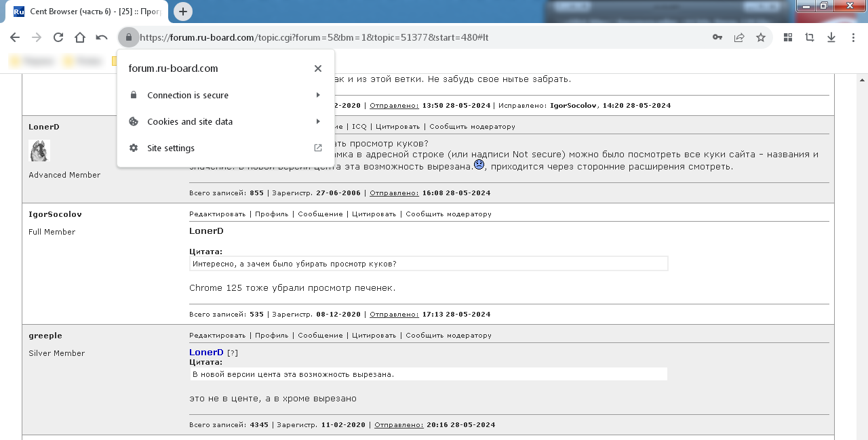Image resolution: width=868 pixels, height=440 pixels.
Task: Open Site settings in new tab
Action: click(x=226, y=148)
